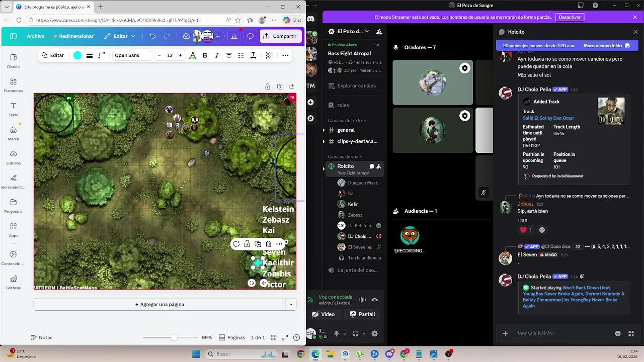Click the cloud save status icon

click(x=186, y=36)
